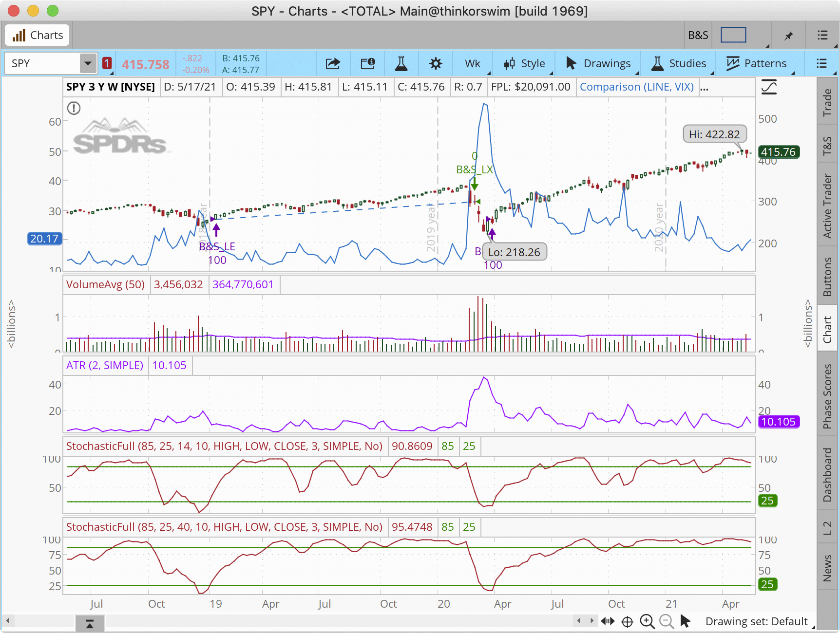Open toolbar list menu icon

821,63
